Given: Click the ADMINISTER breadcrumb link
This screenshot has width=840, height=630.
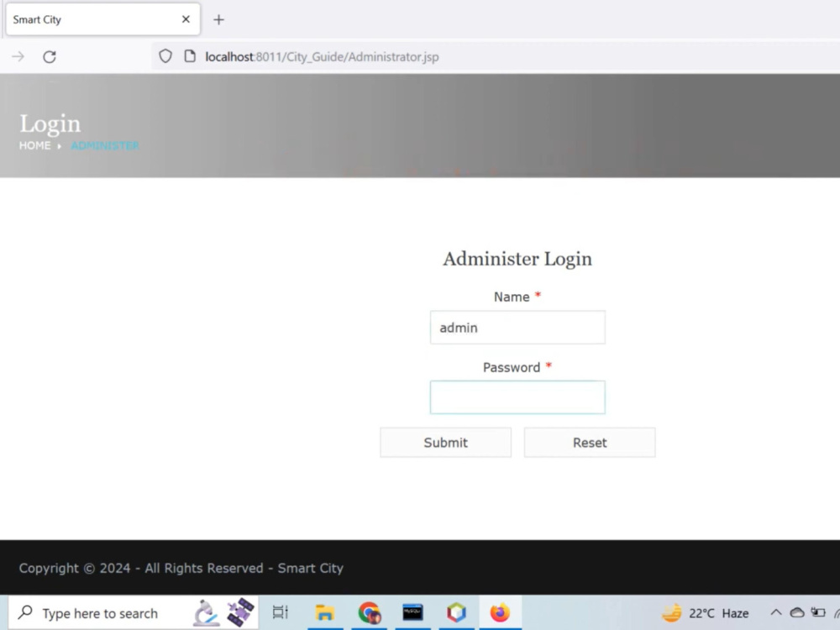Looking at the screenshot, I should pyautogui.click(x=105, y=145).
